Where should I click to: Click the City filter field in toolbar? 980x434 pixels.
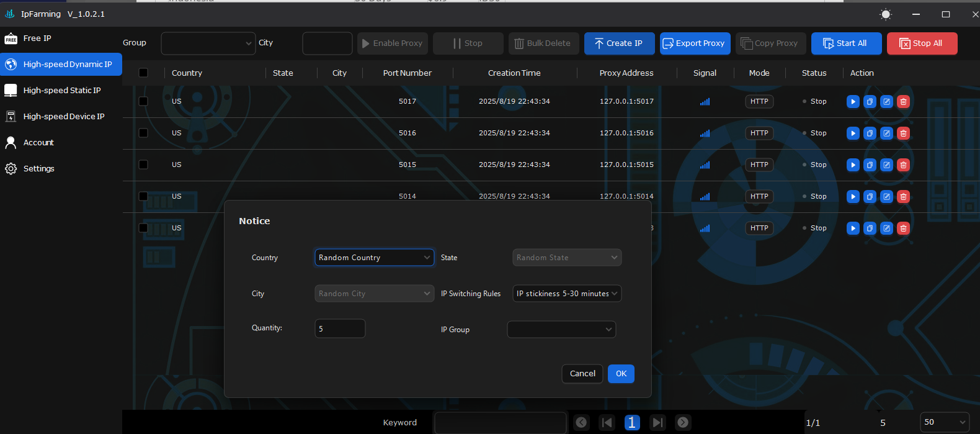(x=327, y=43)
